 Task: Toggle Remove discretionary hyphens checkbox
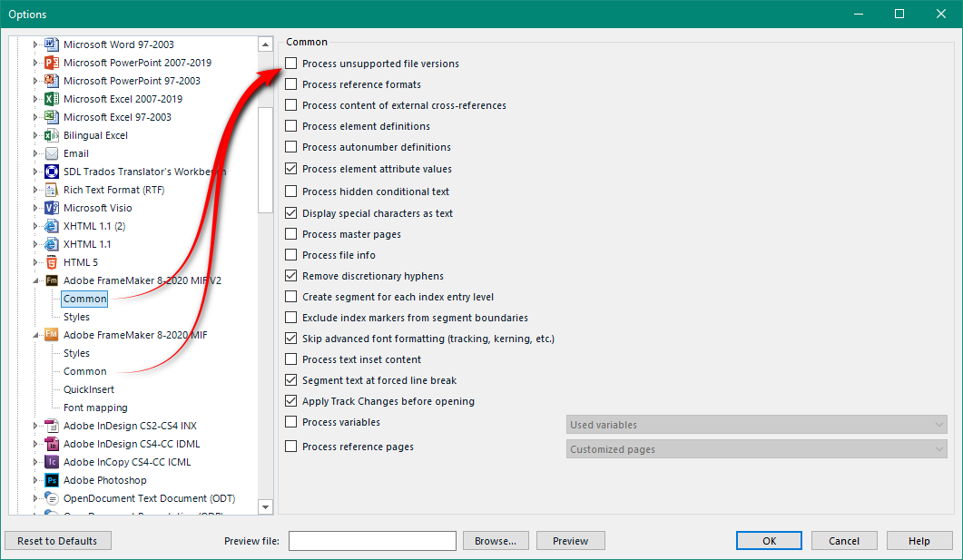291,276
